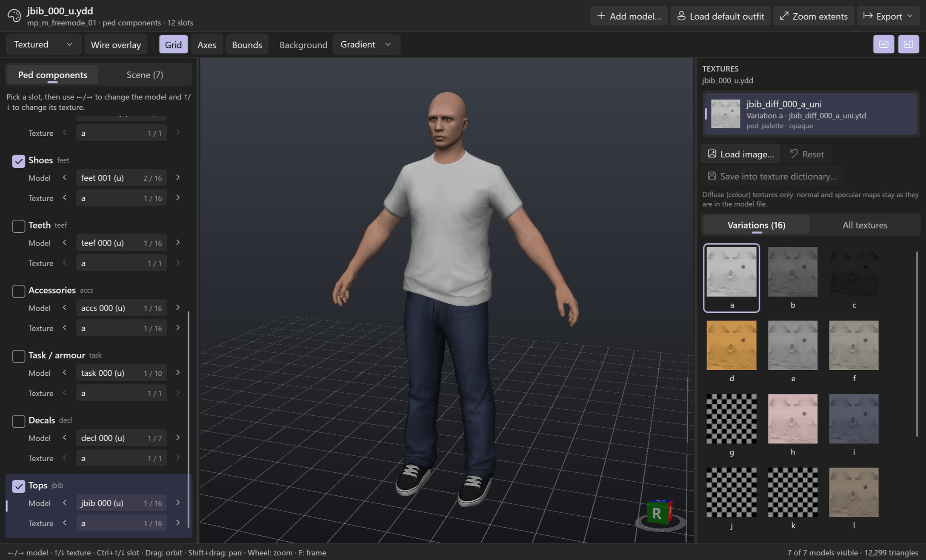
Task: Toggle the Grid display button
Action: [x=173, y=44]
